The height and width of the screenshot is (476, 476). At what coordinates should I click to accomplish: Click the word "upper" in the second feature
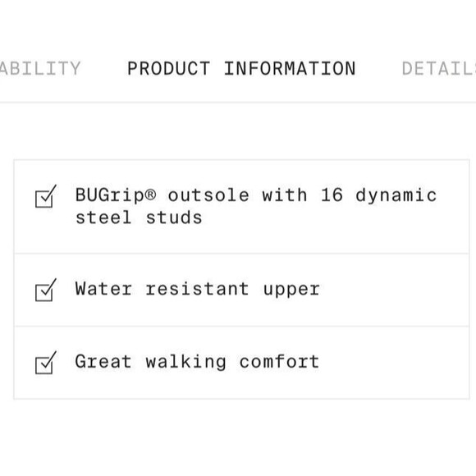[291, 290]
